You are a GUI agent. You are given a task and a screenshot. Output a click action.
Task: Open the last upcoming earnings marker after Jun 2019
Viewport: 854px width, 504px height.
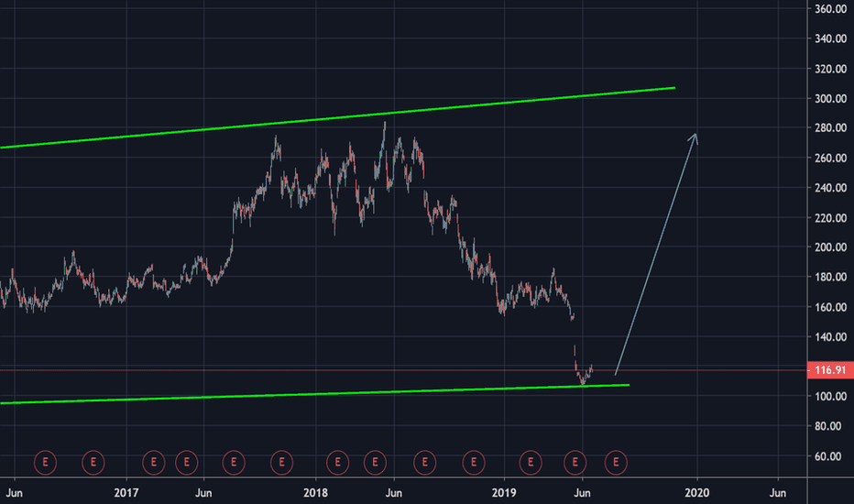coord(616,463)
